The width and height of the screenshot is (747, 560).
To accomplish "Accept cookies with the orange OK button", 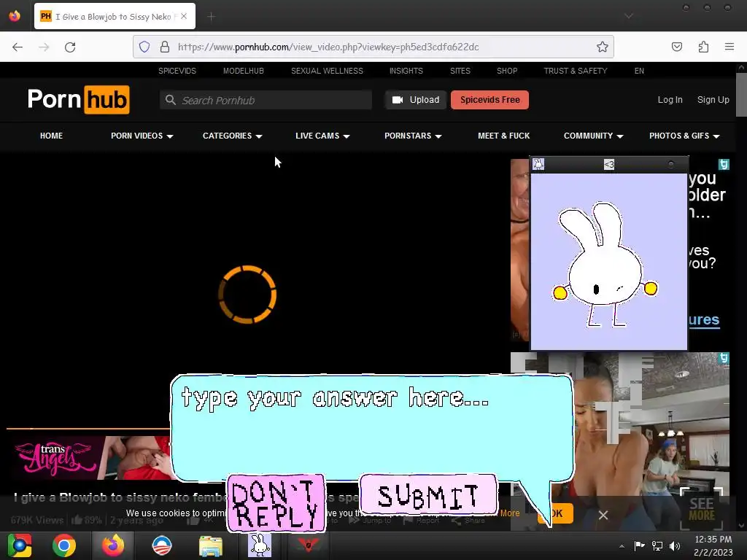I will coord(561,513).
